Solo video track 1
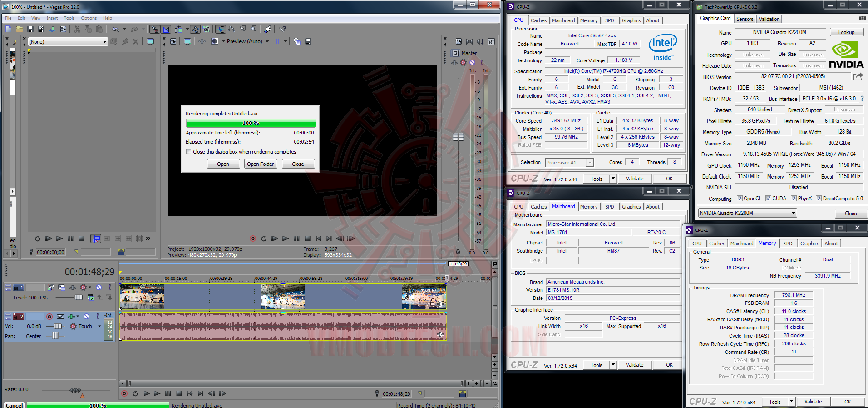The image size is (868, 408). (109, 288)
